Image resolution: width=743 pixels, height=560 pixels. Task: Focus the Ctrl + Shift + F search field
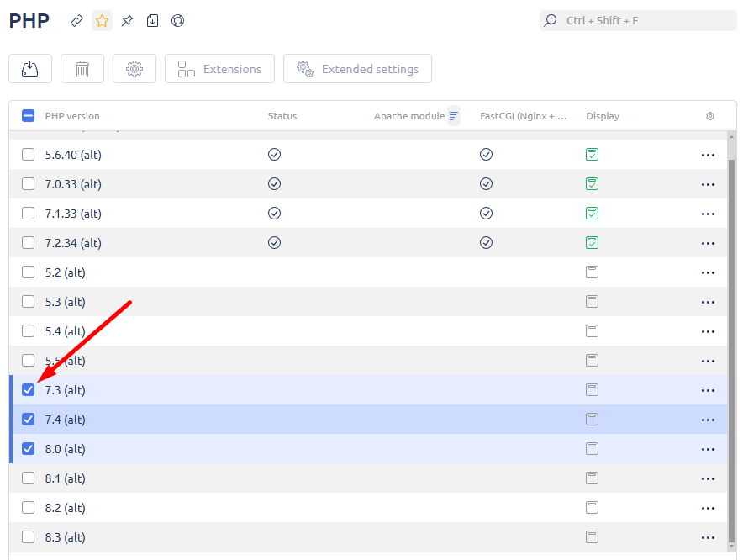638,21
